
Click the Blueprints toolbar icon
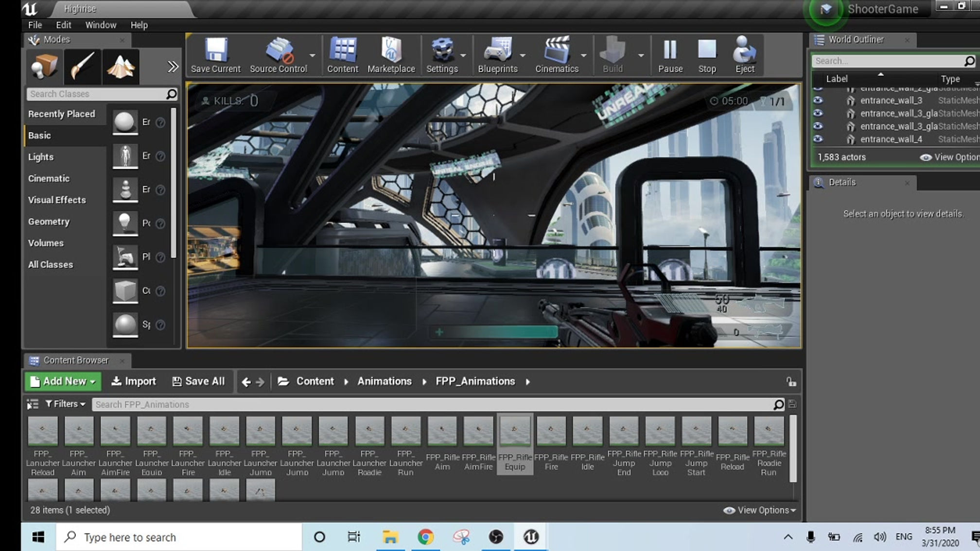pos(497,55)
